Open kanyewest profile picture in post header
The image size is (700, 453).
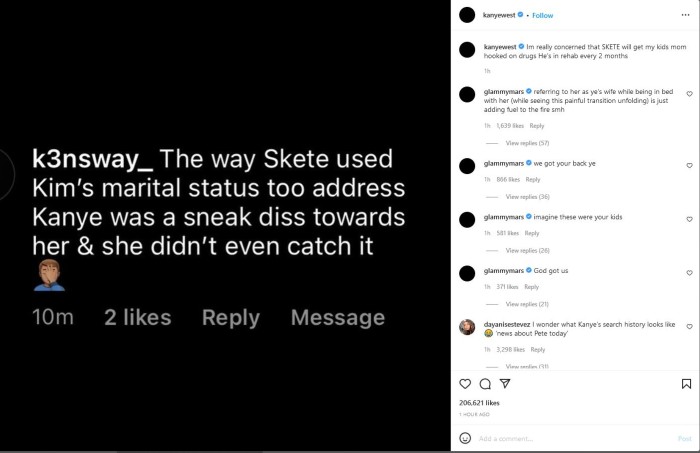(x=465, y=15)
